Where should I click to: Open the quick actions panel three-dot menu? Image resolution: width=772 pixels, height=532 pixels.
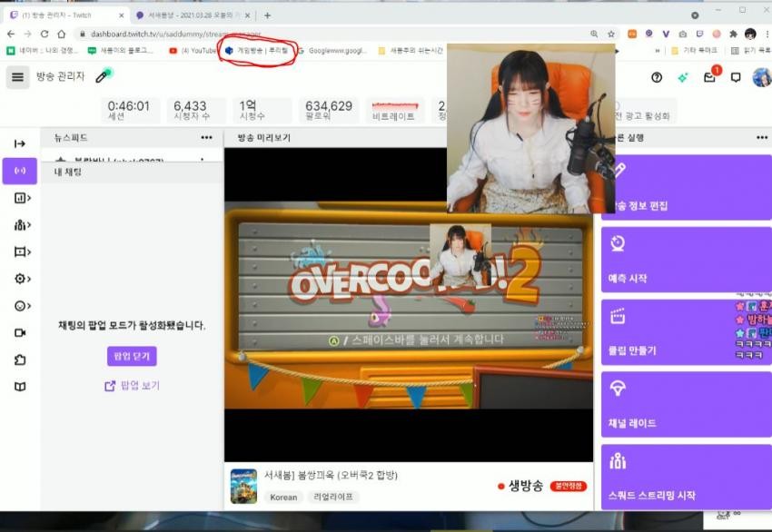pyautogui.click(x=762, y=138)
